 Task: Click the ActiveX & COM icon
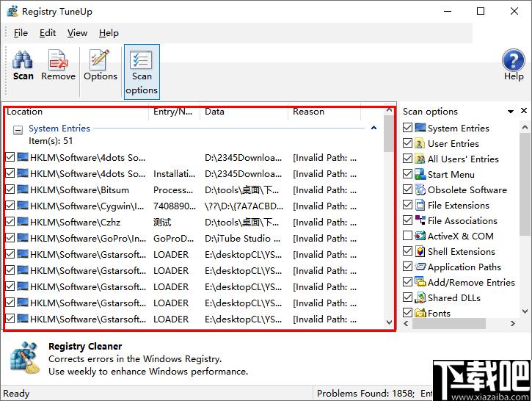pos(420,236)
